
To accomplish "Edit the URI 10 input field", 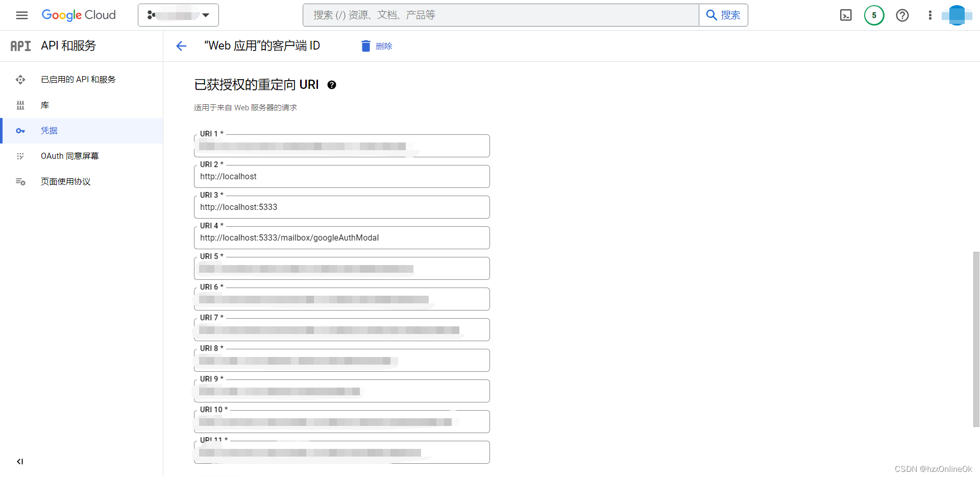I will coord(342,422).
